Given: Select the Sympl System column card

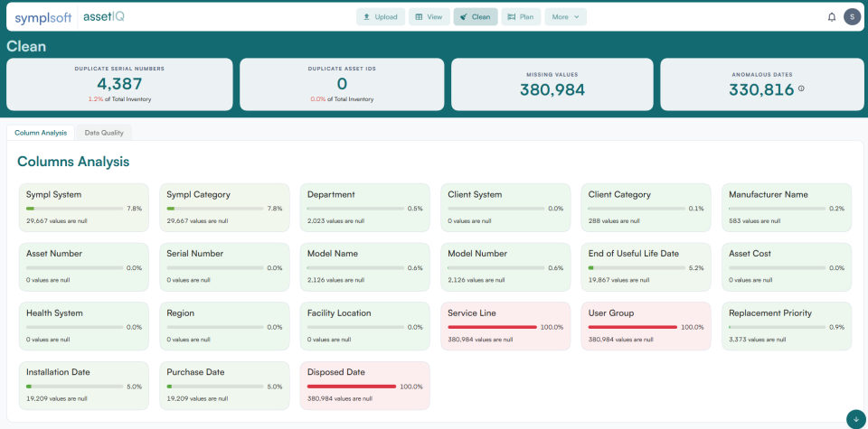Looking at the screenshot, I should tap(83, 208).
